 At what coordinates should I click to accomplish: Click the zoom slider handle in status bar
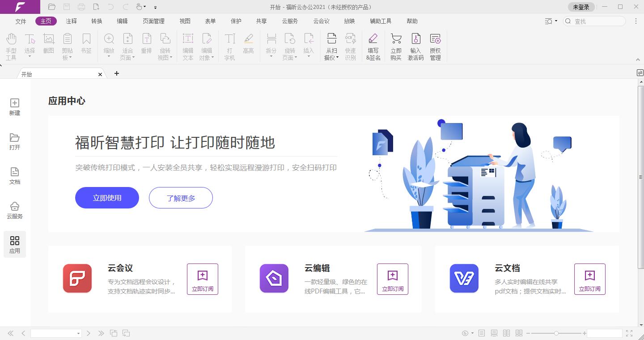[x=556, y=333]
